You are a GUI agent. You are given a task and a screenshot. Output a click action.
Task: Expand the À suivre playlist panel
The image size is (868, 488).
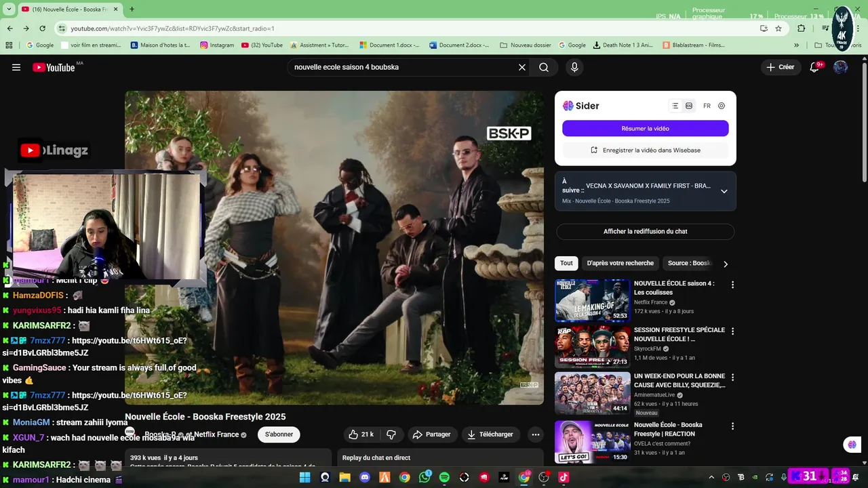(724, 191)
